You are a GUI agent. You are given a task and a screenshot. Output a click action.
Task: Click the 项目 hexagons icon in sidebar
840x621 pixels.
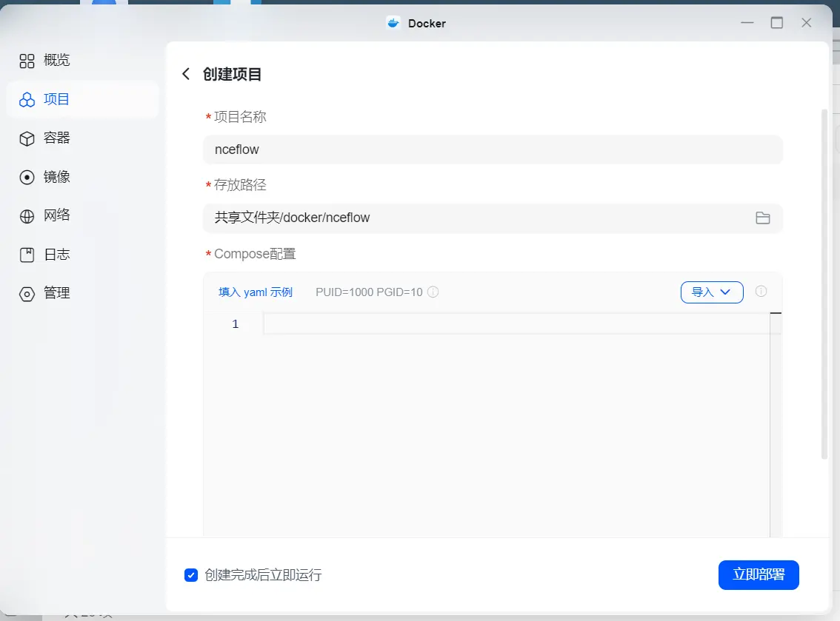pyautogui.click(x=27, y=100)
